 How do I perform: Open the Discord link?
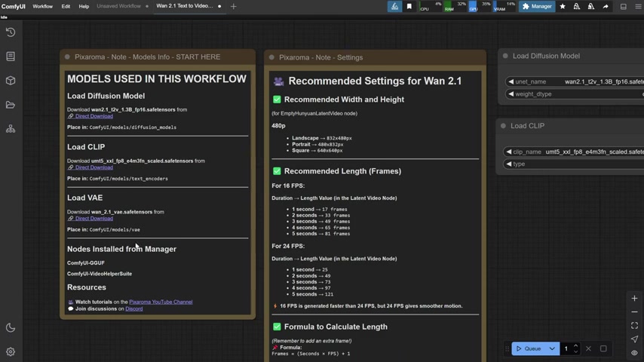[134, 309]
